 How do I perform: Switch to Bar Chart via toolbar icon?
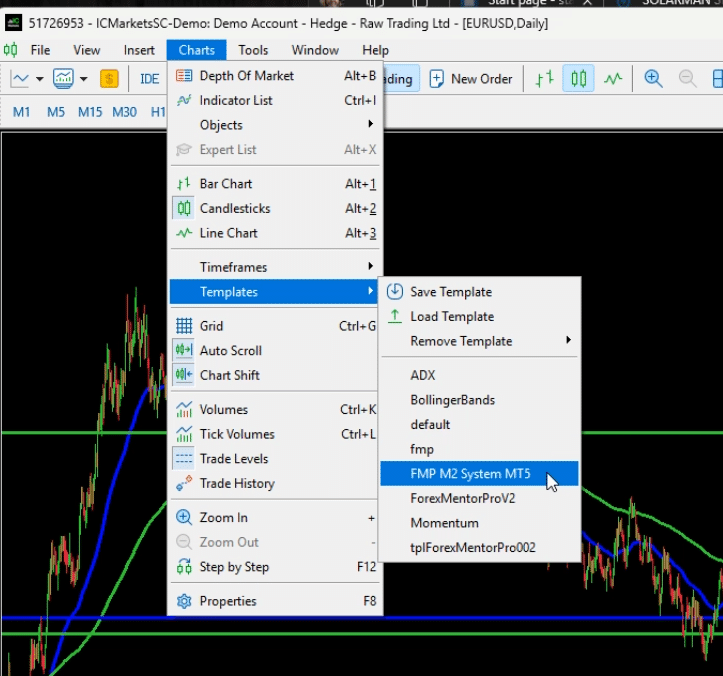(544, 78)
